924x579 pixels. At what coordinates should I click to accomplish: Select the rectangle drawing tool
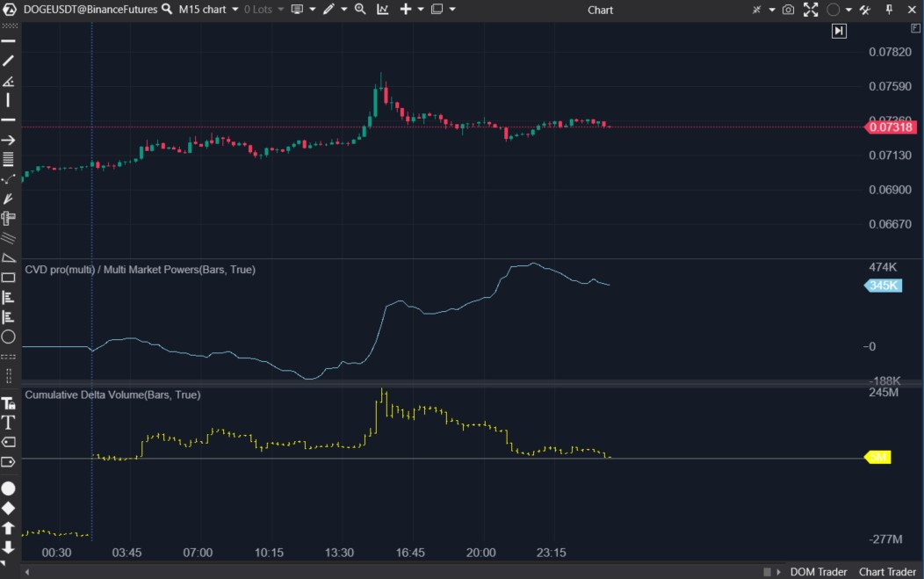(x=9, y=278)
